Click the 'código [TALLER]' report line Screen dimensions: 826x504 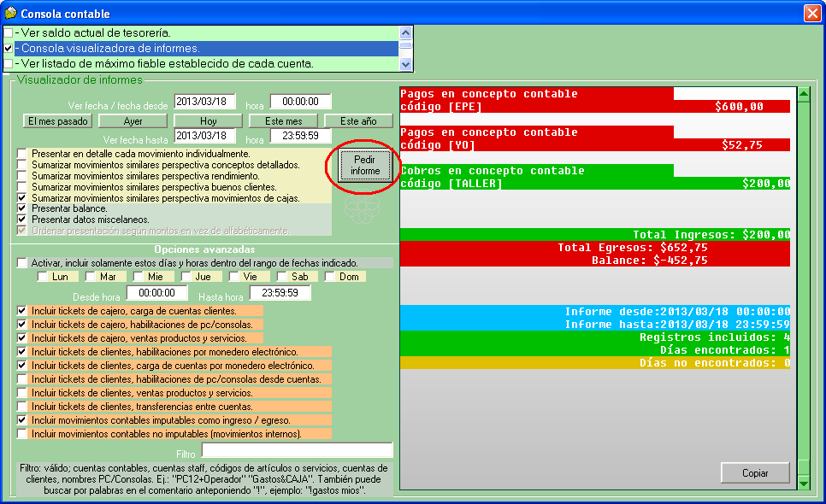point(595,184)
